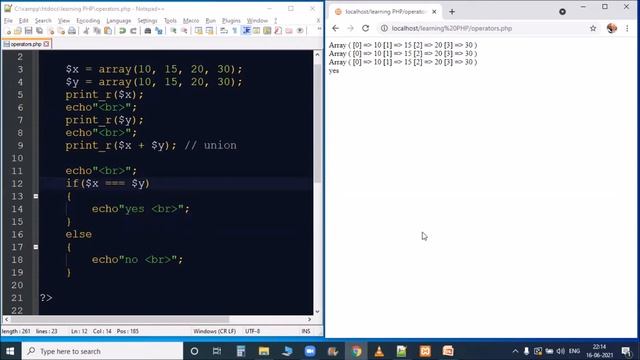
Task: Open the File menu
Action: [9, 20]
